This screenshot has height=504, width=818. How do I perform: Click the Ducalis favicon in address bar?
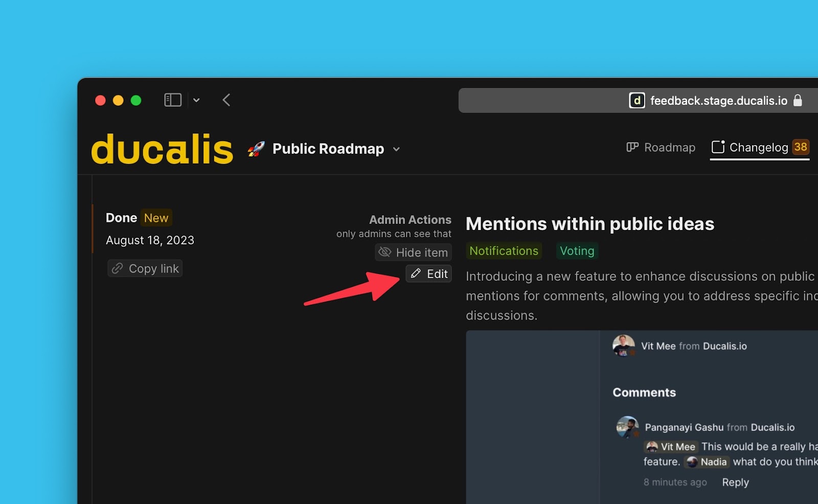637,101
